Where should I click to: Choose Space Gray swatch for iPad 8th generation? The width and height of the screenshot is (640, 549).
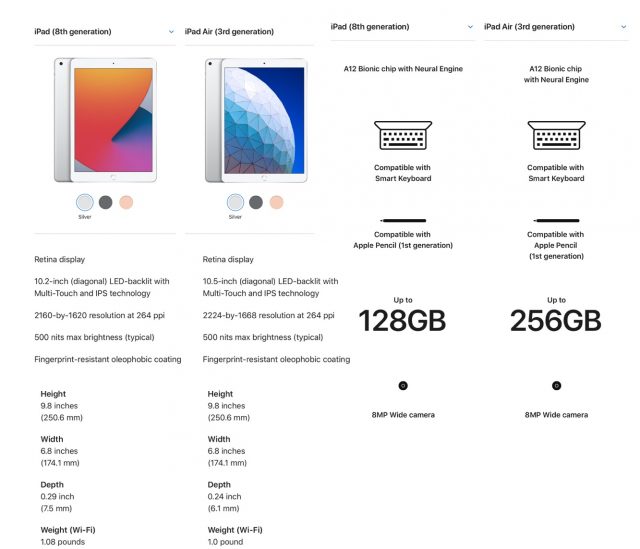pyautogui.click(x=105, y=202)
